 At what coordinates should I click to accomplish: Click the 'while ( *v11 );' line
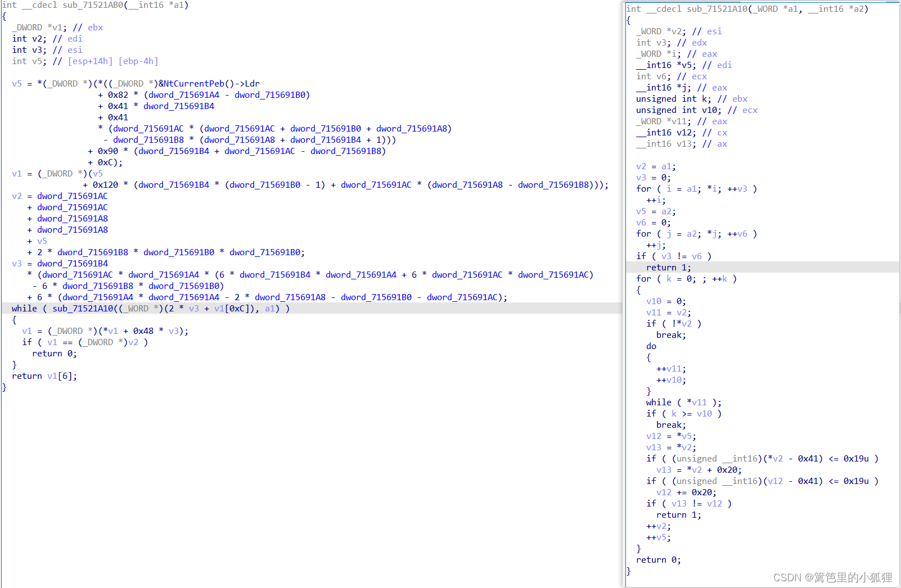684,402
